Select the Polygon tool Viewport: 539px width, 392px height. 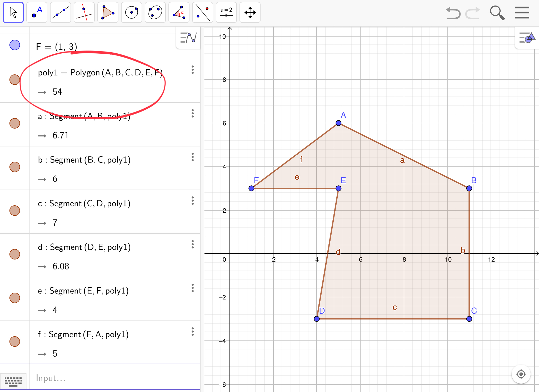(x=108, y=12)
